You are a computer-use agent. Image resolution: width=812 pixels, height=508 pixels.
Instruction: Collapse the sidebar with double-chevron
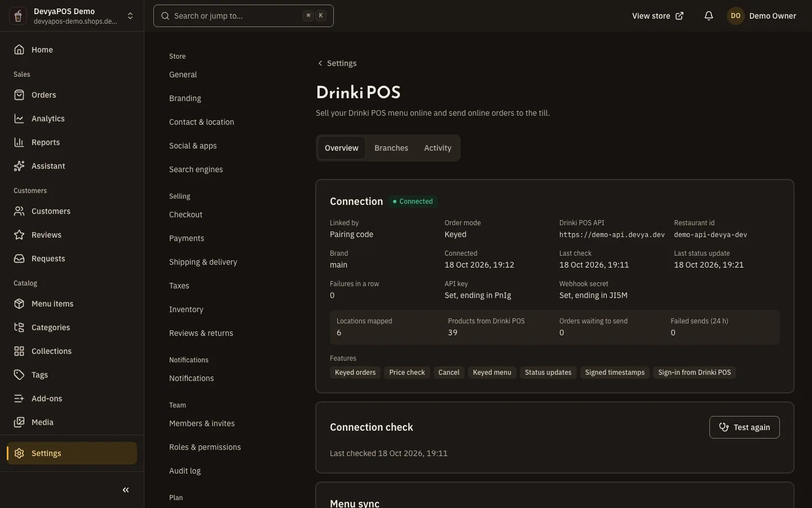click(x=126, y=490)
